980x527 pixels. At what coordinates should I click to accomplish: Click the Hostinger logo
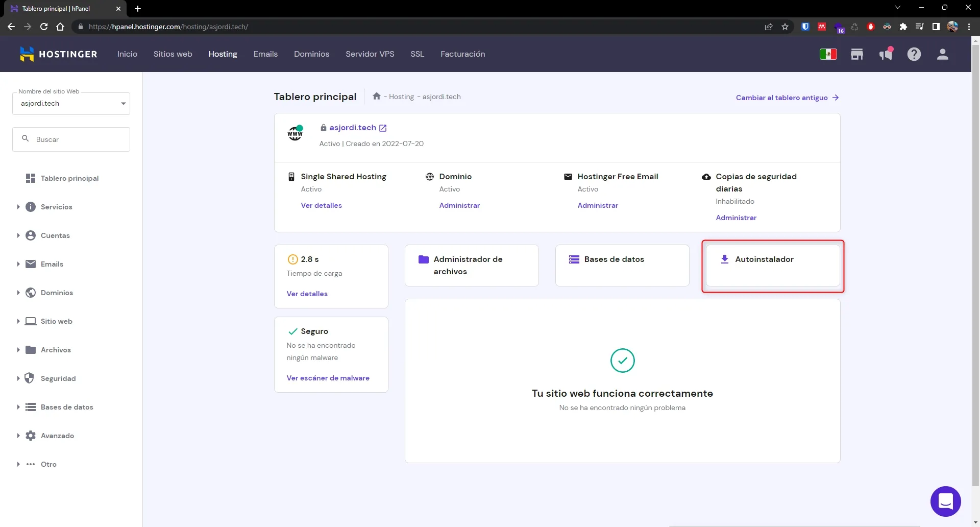58,54
